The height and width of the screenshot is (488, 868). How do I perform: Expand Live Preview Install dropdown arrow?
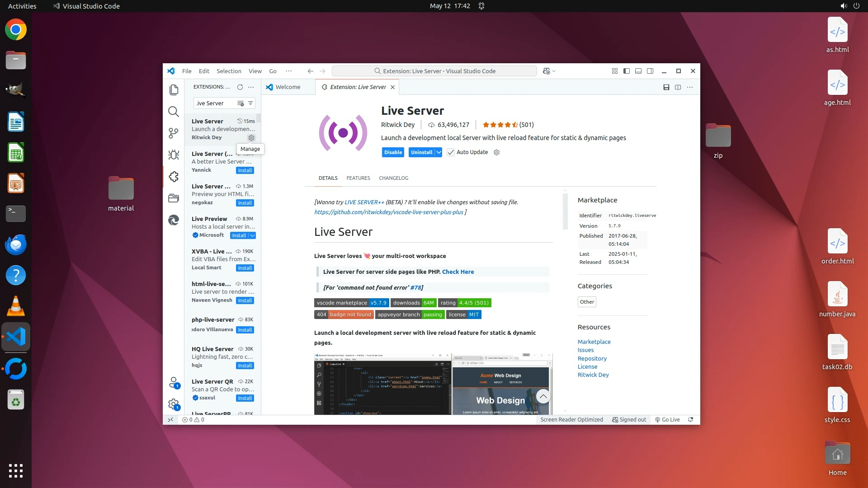pos(253,235)
